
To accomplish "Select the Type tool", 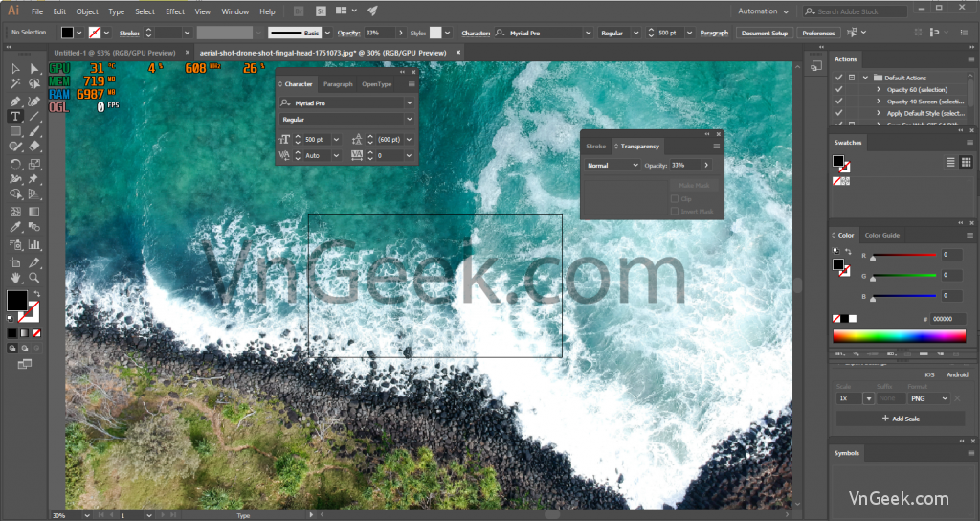I will pos(15,116).
